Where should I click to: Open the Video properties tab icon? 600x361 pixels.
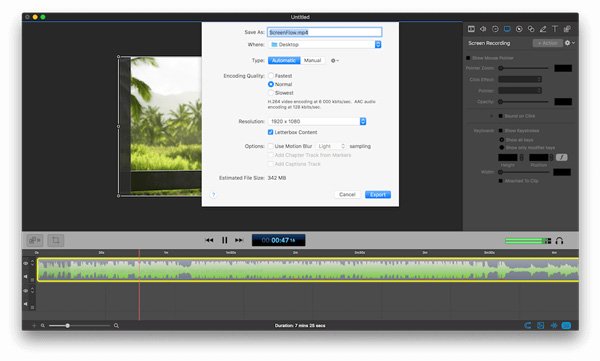click(x=471, y=29)
